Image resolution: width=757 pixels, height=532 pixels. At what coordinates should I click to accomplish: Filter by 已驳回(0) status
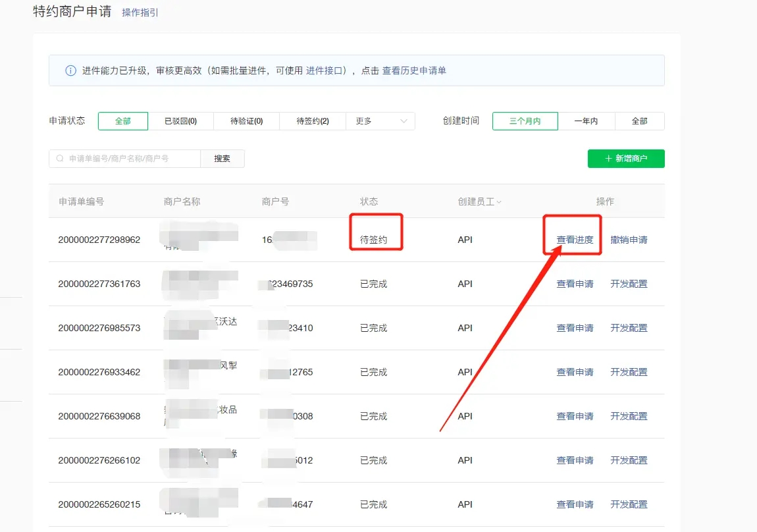(x=180, y=121)
